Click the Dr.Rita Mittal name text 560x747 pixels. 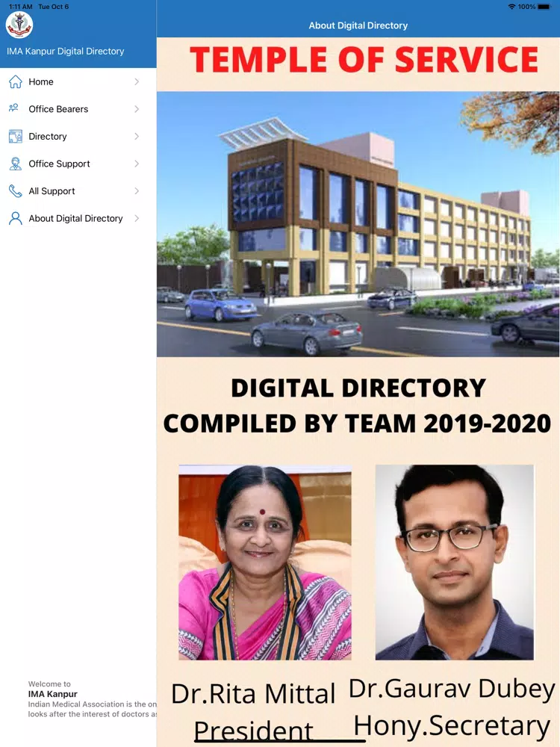pos(253,694)
